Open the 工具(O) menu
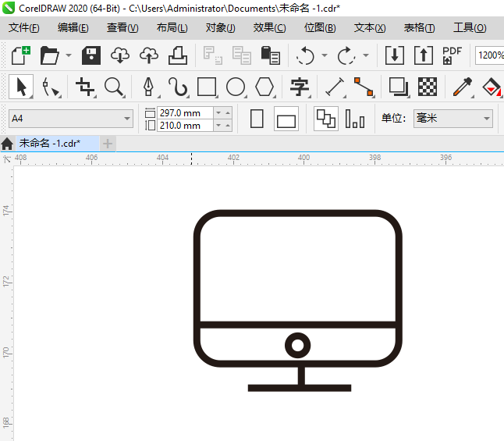This screenshot has width=504, height=441. (470, 27)
